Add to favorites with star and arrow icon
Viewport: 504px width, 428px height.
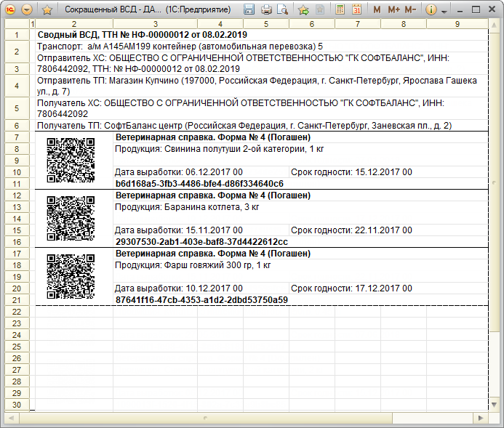[x=303, y=10]
